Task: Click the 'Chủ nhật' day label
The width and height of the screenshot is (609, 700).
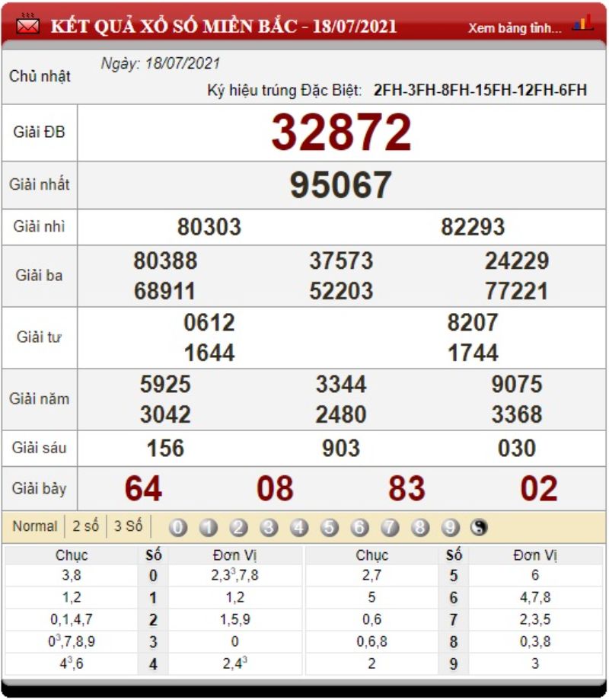Action: tap(40, 76)
